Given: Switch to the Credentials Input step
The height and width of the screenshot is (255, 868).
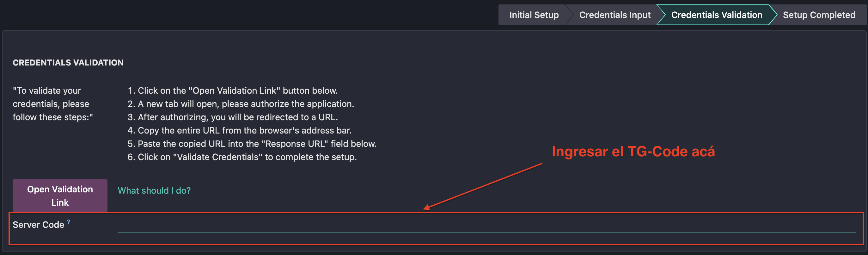Looking at the screenshot, I should (614, 15).
